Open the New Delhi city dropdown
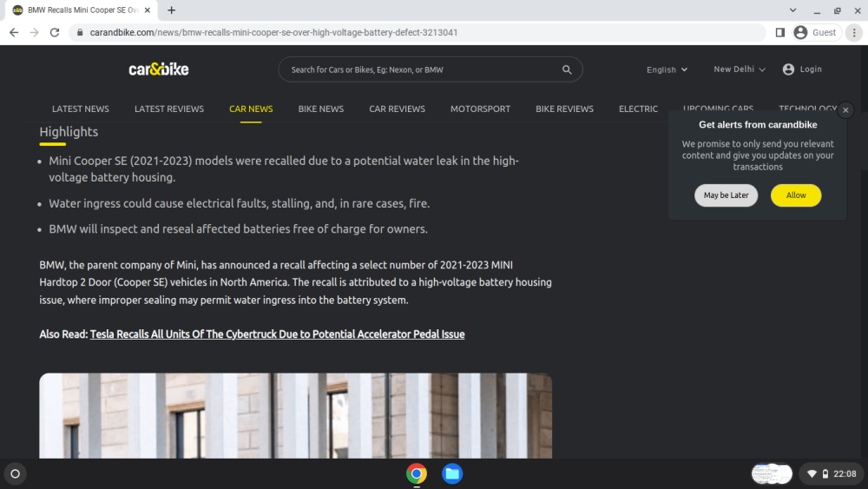The width and height of the screenshot is (868, 489). point(739,69)
